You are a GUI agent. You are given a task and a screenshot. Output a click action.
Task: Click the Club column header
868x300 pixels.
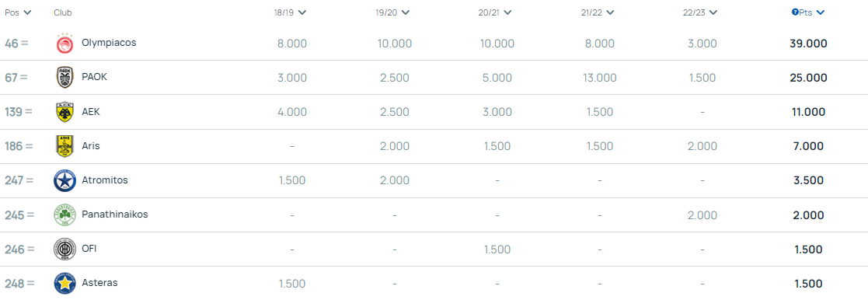coord(62,12)
